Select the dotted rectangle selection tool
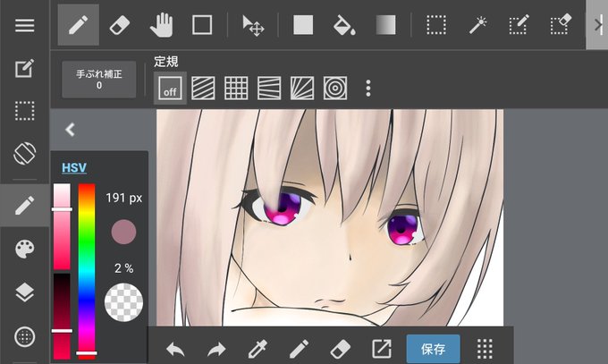The image size is (608, 364). (436, 25)
